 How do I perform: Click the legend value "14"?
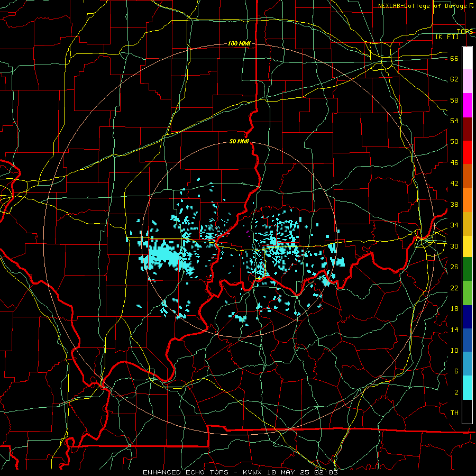pos(454,329)
